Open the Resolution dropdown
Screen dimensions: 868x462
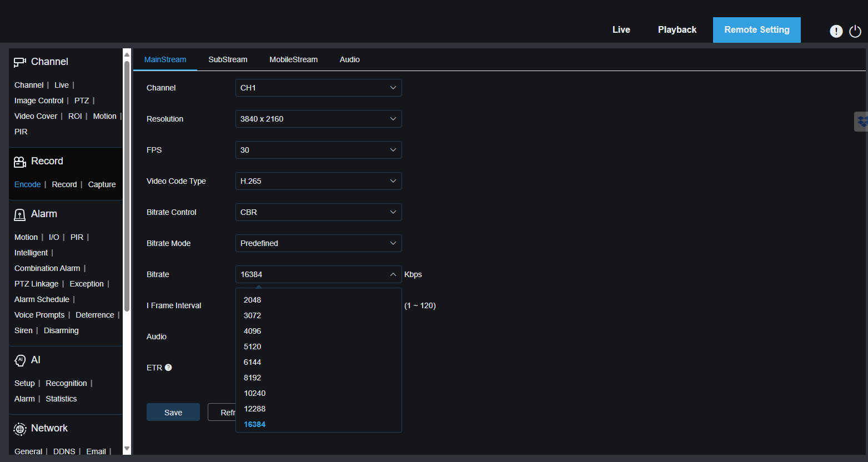[x=318, y=118]
